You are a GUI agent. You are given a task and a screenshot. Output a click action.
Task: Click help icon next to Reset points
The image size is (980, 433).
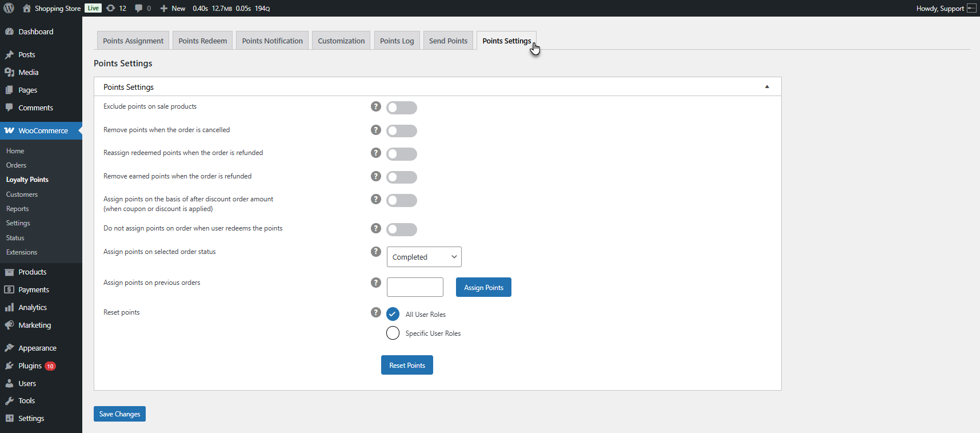pos(375,312)
